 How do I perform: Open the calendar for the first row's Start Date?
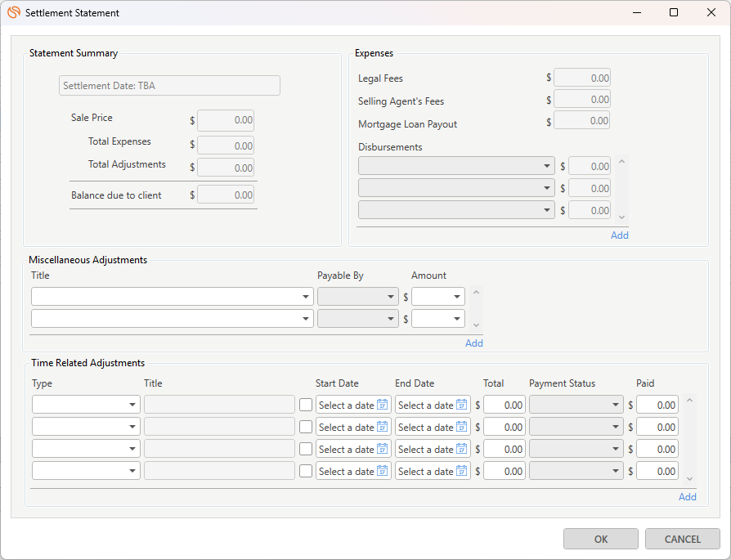point(383,405)
